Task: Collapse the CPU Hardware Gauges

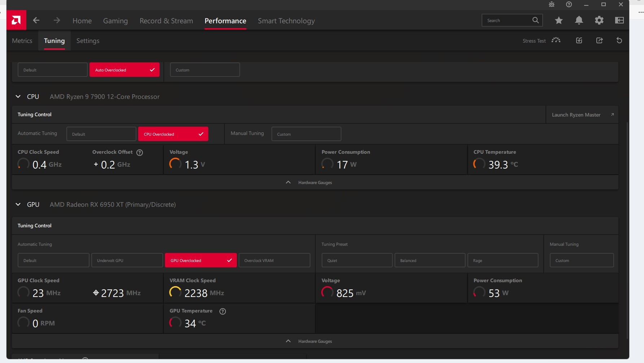Action: [309, 183]
